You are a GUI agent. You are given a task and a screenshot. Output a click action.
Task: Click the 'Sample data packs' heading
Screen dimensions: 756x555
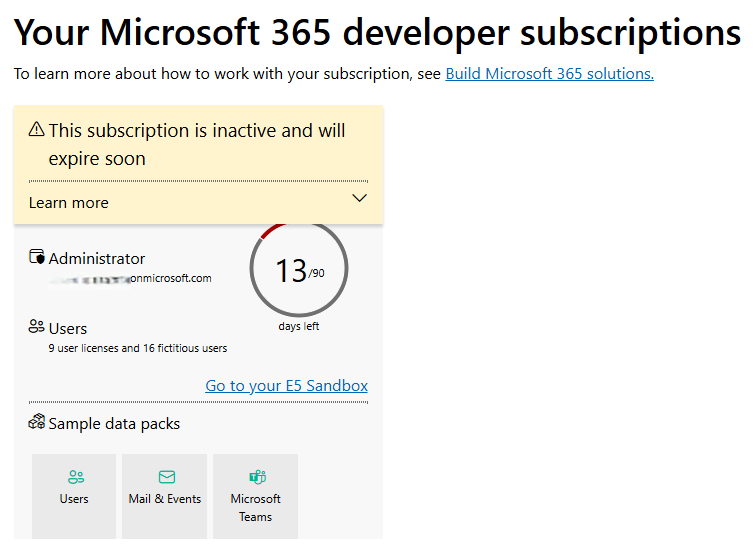coord(114,424)
